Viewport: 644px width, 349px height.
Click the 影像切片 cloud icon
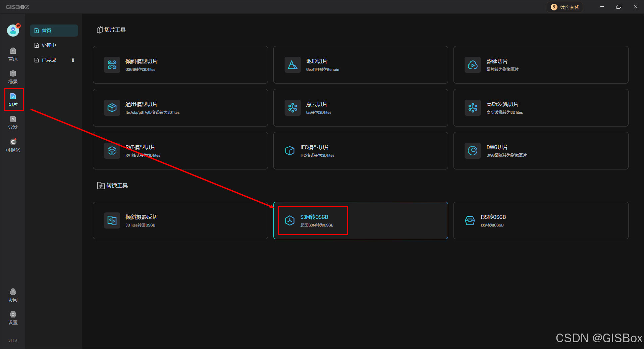coord(473,65)
